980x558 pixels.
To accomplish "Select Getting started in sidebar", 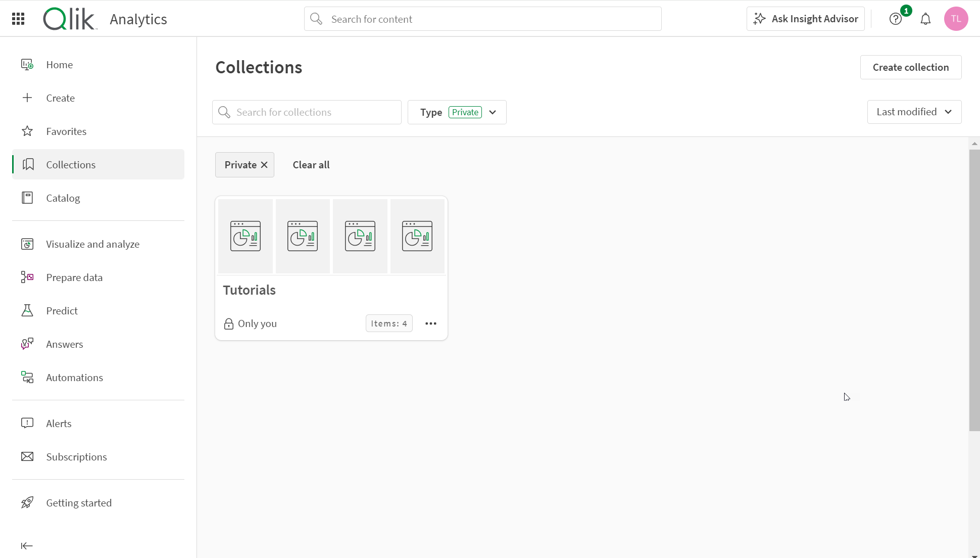I will 79,502.
